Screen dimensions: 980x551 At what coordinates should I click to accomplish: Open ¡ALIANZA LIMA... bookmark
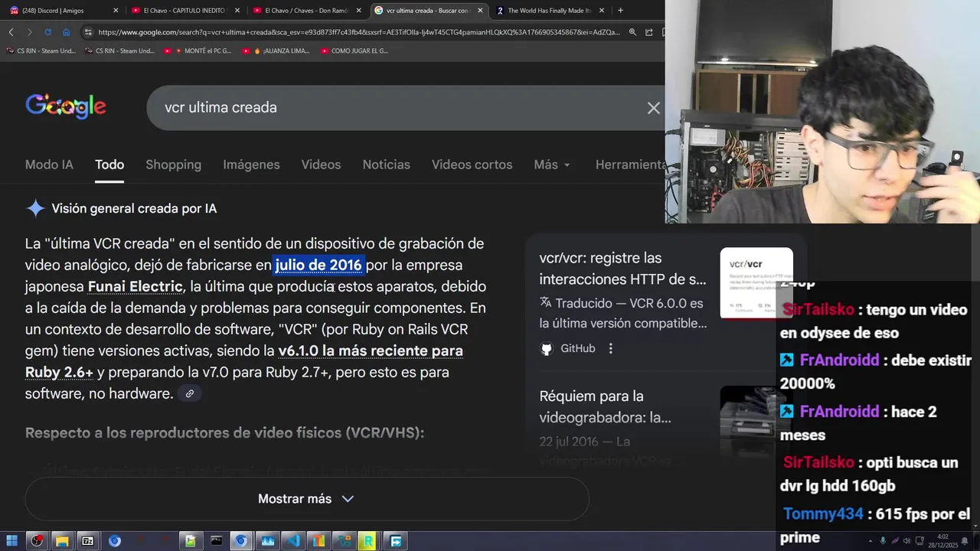[x=276, y=51]
